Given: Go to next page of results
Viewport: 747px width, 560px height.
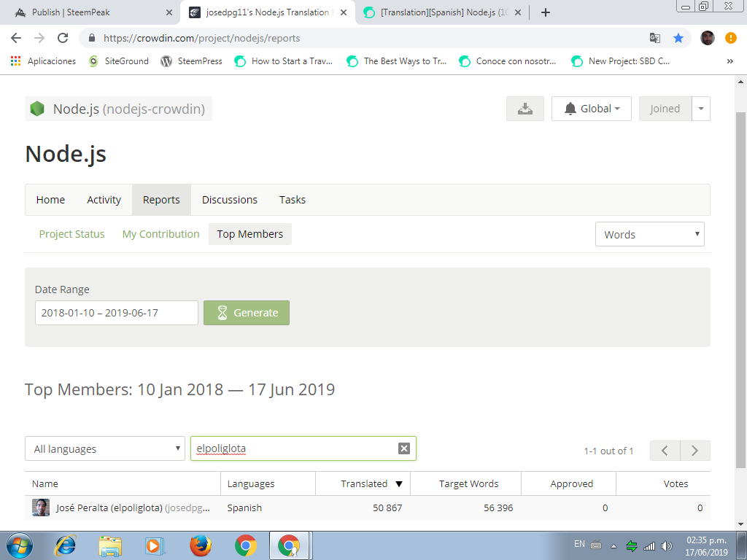Looking at the screenshot, I should coord(694,451).
